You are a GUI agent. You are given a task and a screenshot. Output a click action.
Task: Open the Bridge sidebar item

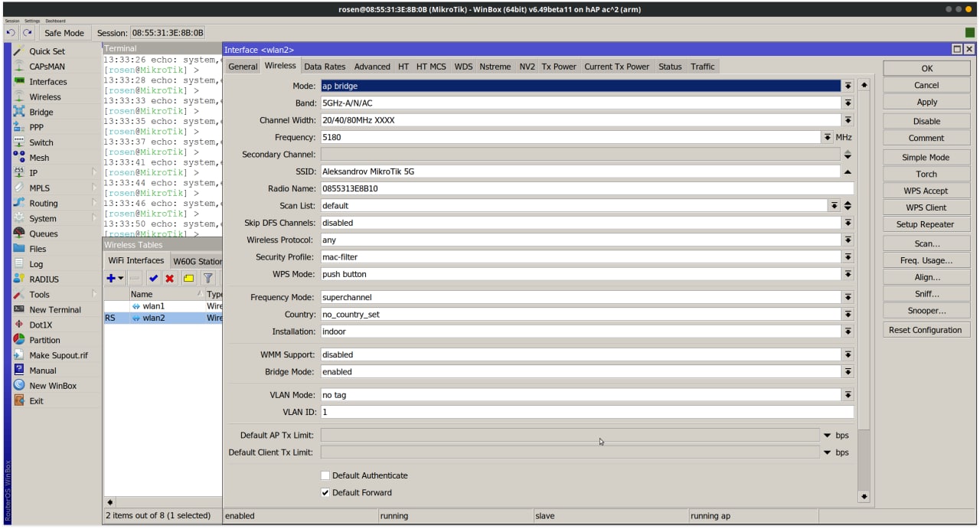point(41,113)
